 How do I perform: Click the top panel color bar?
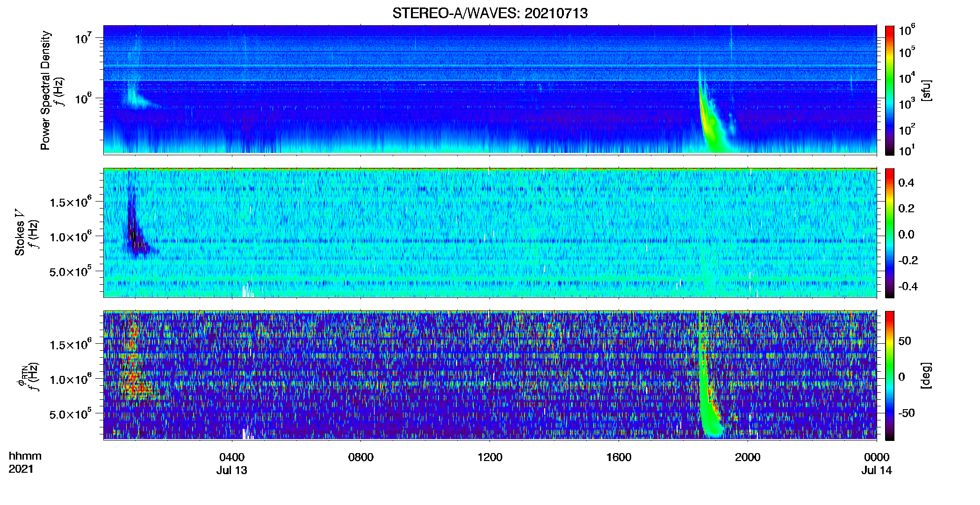tap(889, 90)
